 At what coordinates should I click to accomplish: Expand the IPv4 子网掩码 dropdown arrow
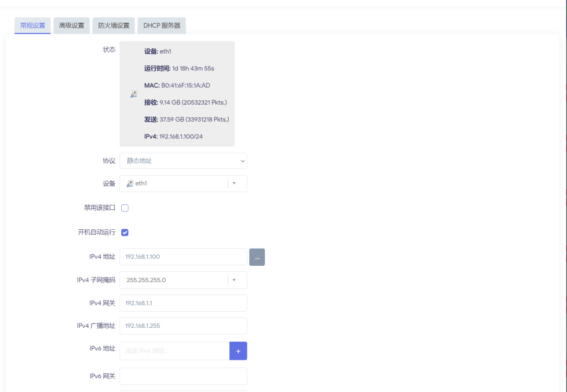(x=234, y=280)
